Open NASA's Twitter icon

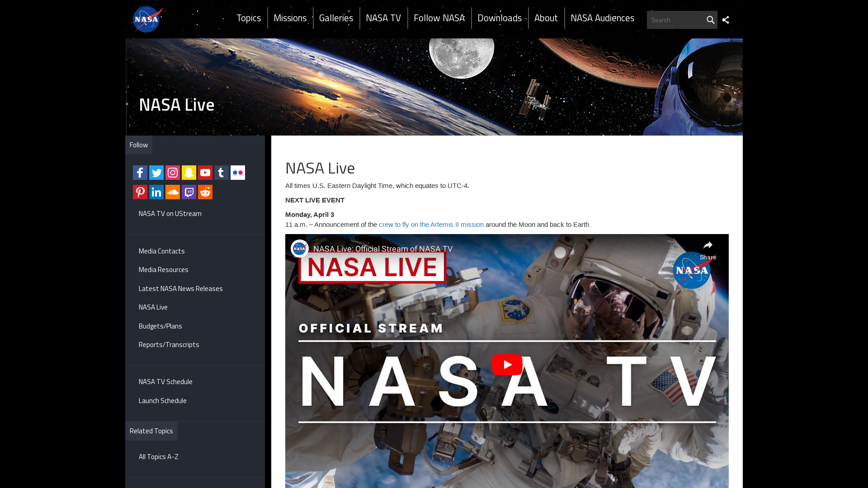pos(156,173)
